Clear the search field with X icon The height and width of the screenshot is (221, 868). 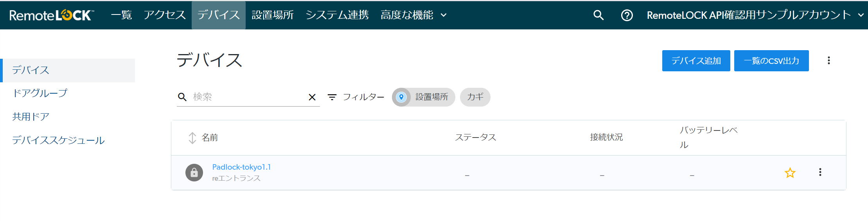[x=312, y=97]
